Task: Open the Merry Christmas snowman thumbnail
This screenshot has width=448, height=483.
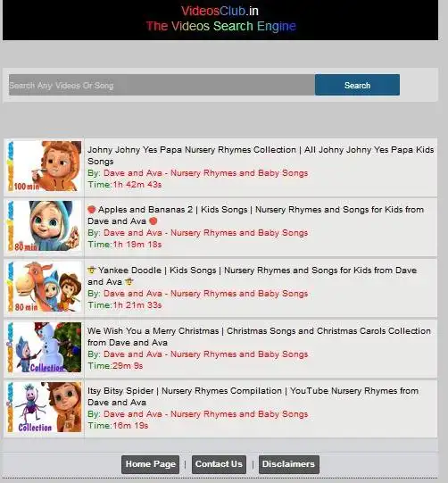Action: pyautogui.click(x=45, y=347)
